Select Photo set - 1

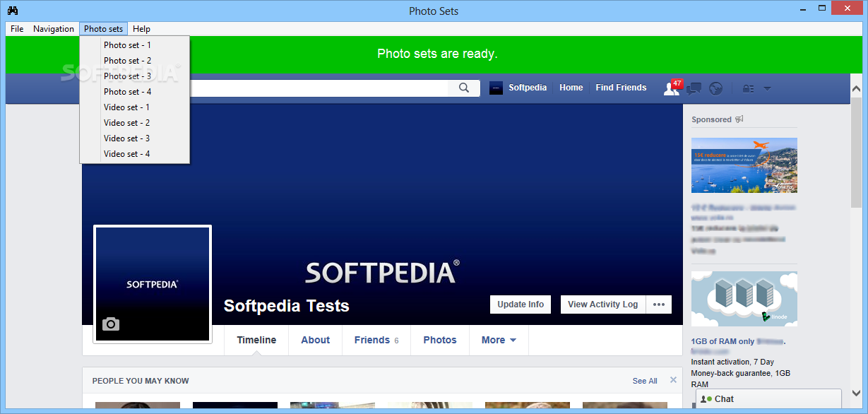click(x=134, y=45)
